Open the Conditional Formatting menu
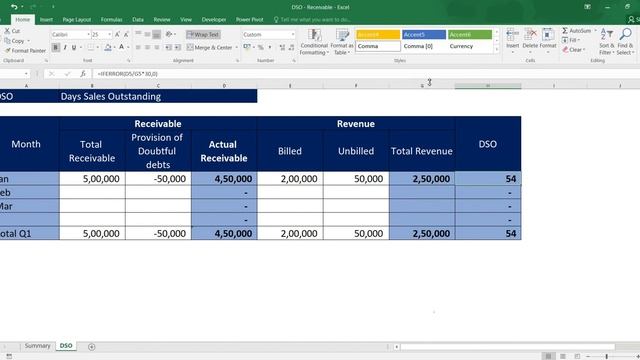The image size is (640, 360). (314, 42)
